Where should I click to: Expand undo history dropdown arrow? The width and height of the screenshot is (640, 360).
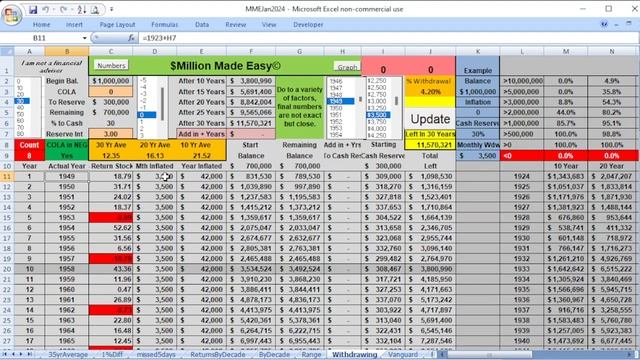pos(54,9)
